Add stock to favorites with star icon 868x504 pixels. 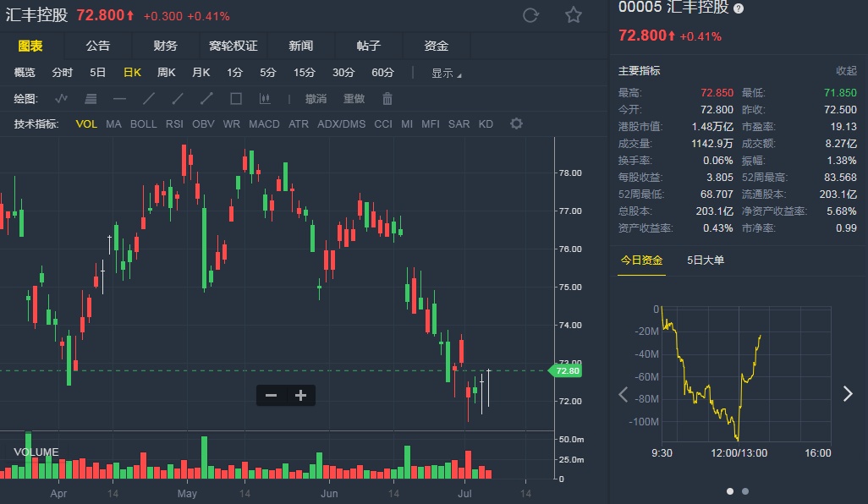pyautogui.click(x=574, y=15)
